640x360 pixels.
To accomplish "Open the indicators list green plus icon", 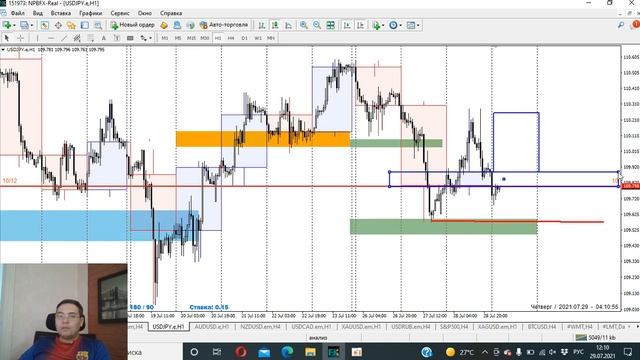I will click(376, 25).
